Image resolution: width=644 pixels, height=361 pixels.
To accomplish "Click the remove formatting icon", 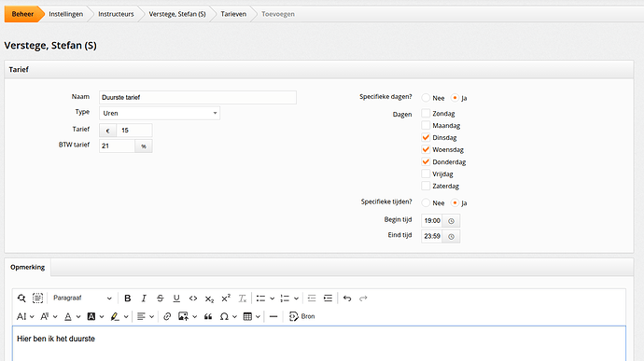I will pos(243,299).
